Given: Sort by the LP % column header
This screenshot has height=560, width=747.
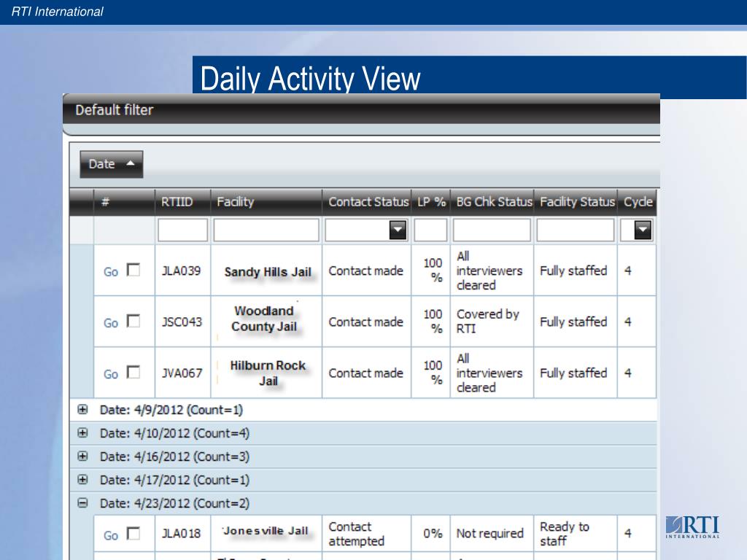Looking at the screenshot, I should [430, 202].
